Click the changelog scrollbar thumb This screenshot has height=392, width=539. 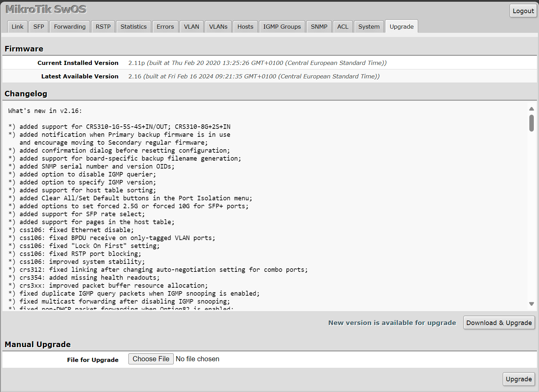pyautogui.click(x=531, y=123)
